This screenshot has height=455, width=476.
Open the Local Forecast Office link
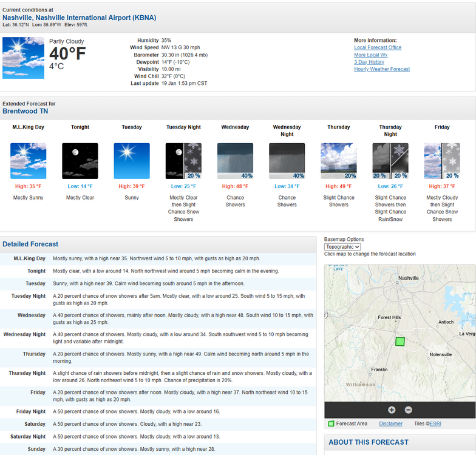point(378,48)
